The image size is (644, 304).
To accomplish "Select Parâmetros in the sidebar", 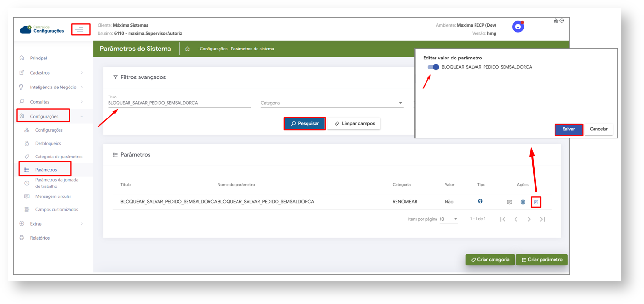I will point(46,170).
